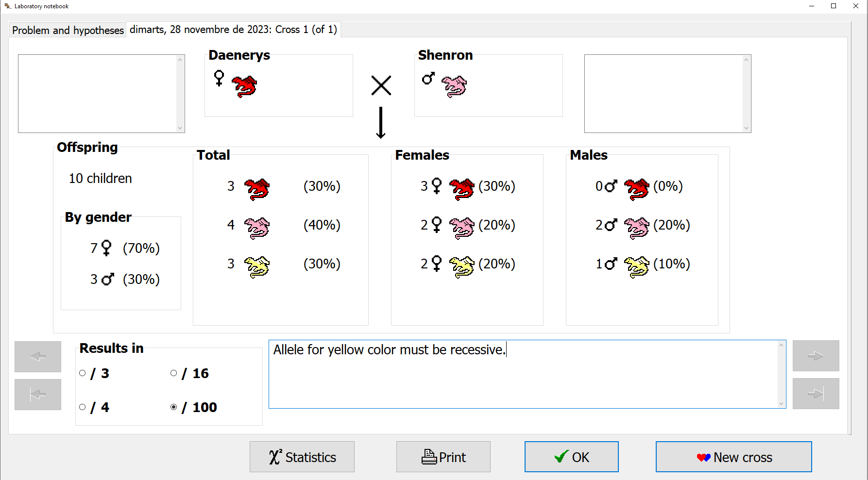Click the pink dragon in Males column
The height and width of the screenshot is (480, 868).
[636, 228]
